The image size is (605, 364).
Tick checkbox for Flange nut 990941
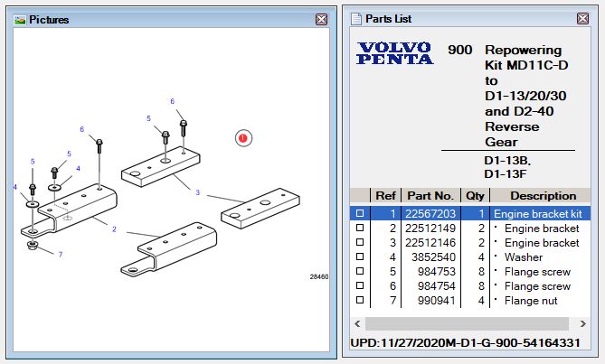coord(360,300)
